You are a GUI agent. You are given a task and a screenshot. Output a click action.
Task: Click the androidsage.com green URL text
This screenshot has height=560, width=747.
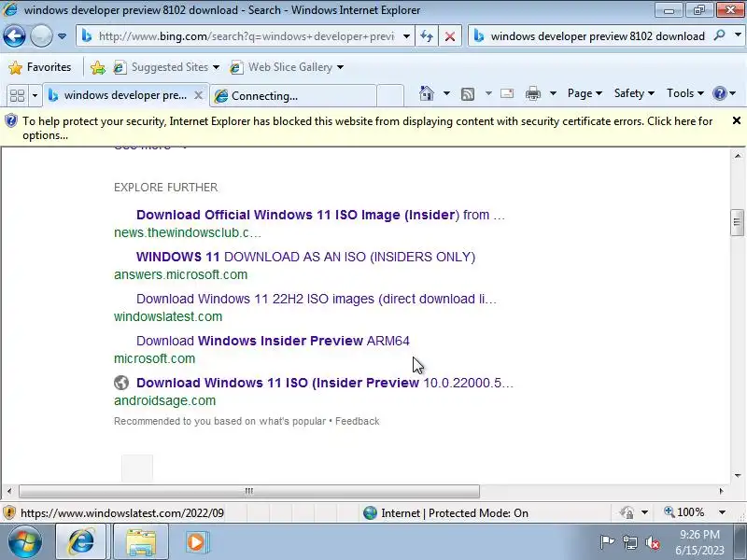pos(165,400)
